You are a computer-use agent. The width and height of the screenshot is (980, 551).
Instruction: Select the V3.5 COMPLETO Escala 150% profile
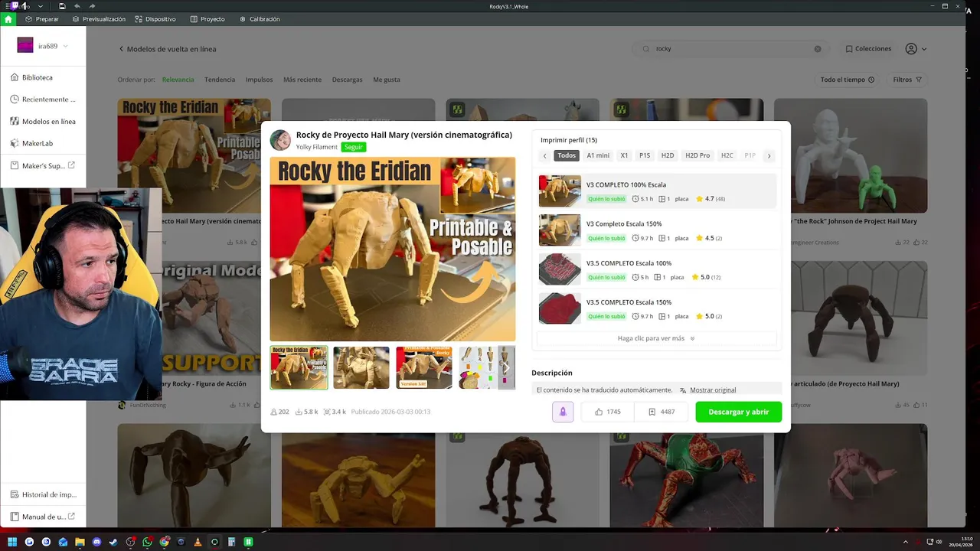coord(656,308)
